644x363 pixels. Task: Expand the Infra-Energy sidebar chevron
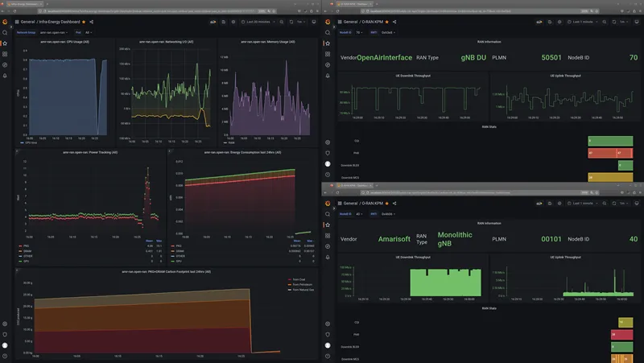click(x=10, y=27)
